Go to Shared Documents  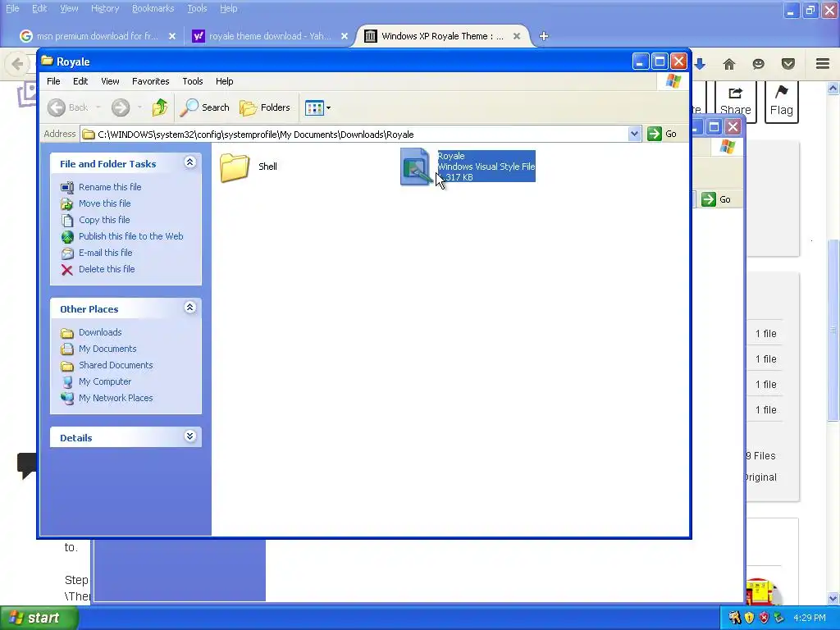[116, 365]
